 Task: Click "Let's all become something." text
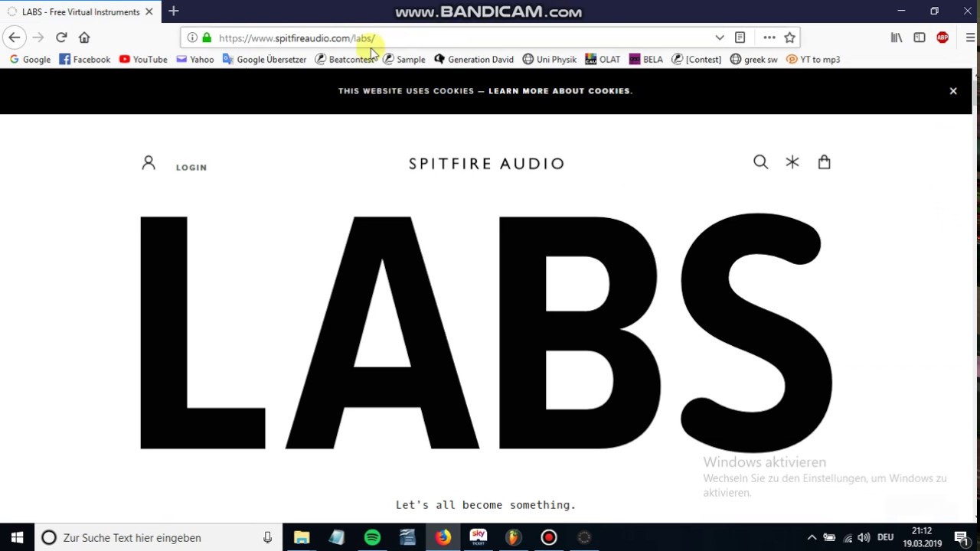(x=485, y=505)
